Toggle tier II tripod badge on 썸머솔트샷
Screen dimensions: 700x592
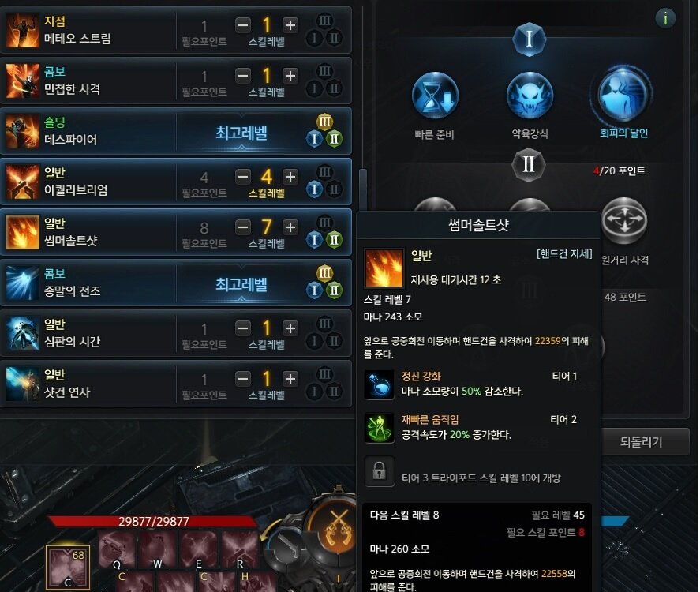[x=334, y=240]
